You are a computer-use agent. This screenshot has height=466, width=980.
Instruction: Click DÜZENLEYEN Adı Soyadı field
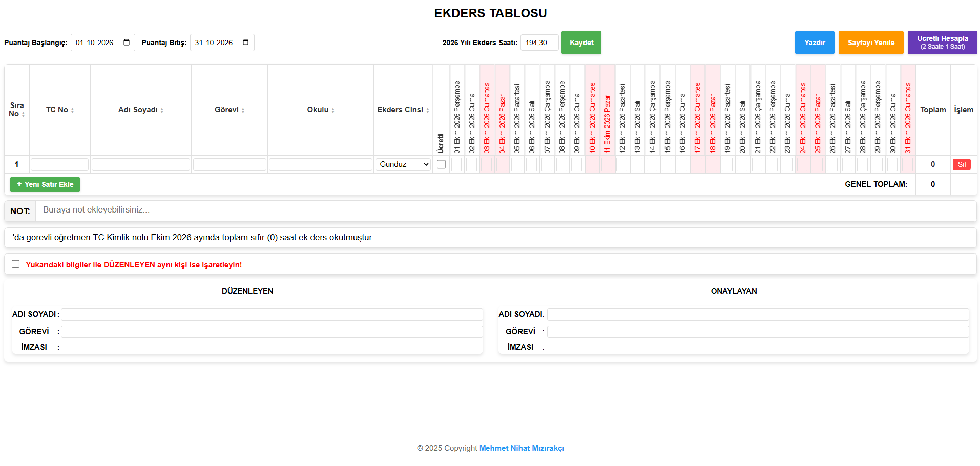click(272, 314)
